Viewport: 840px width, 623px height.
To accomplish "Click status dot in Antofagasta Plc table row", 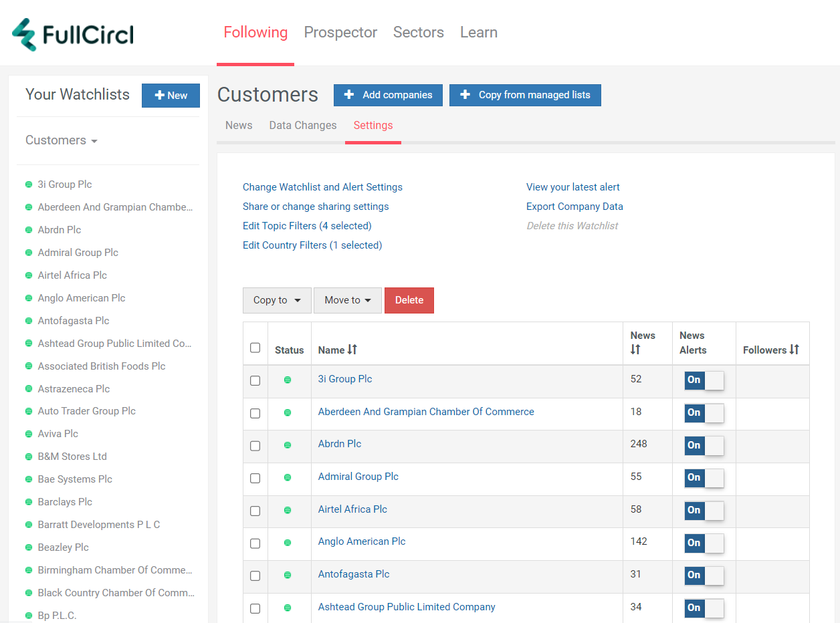I will [x=288, y=575].
